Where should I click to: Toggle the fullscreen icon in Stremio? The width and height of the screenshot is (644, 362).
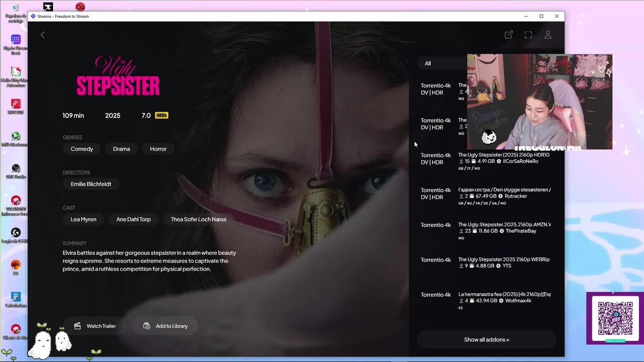528,35
